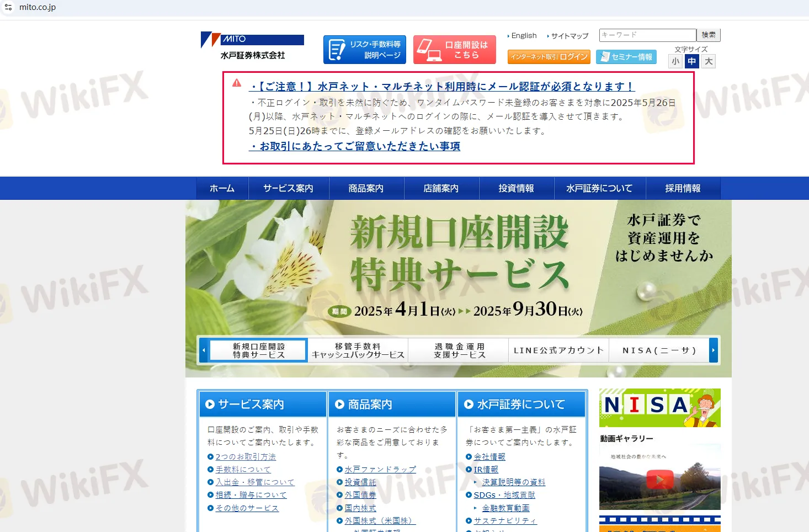Open the サステナビリティ link
809x532 pixels.
point(505,521)
